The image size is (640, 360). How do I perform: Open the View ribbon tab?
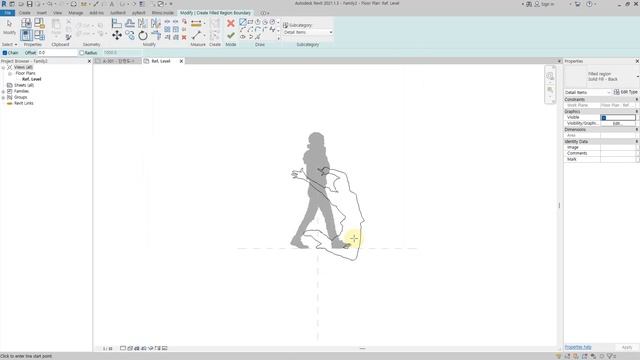click(x=57, y=13)
